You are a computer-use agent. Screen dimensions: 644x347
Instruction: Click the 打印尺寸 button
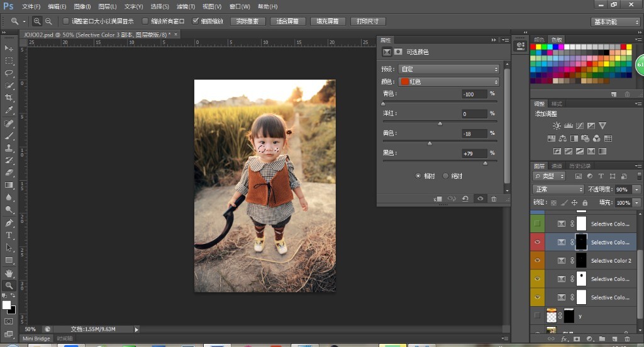point(367,21)
